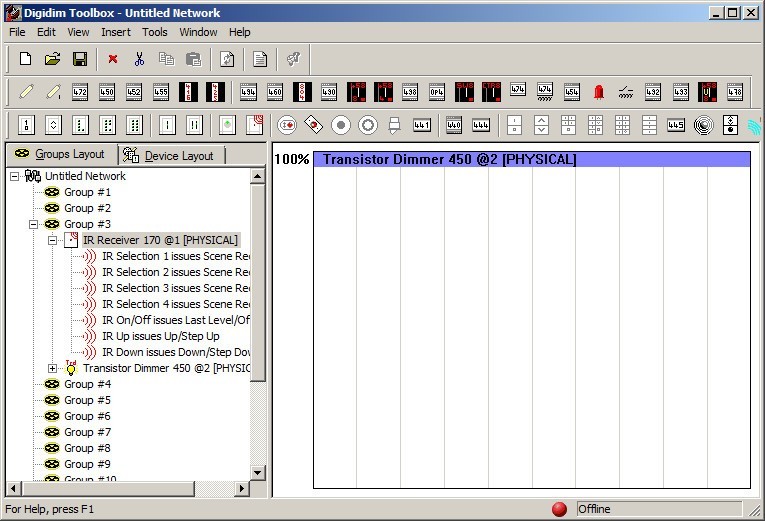Collapse the IR Receiver 170 node
This screenshot has width=765, height=521.
coord(52,240)
